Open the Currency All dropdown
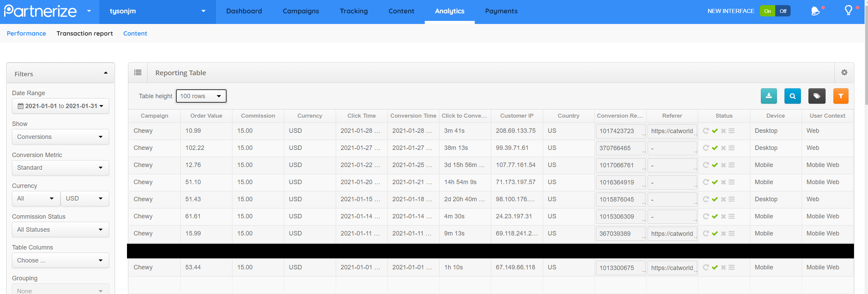 36,199
